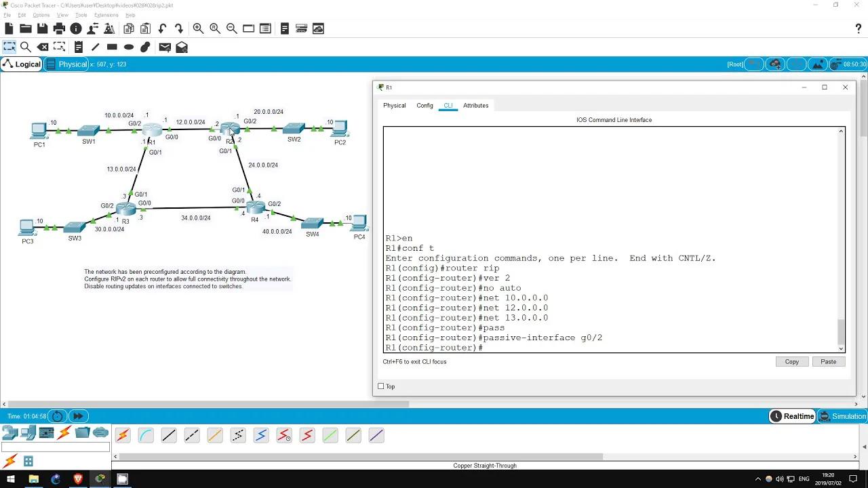
Task: Click the Copy button in the CLI window
Action: [791, 361]
